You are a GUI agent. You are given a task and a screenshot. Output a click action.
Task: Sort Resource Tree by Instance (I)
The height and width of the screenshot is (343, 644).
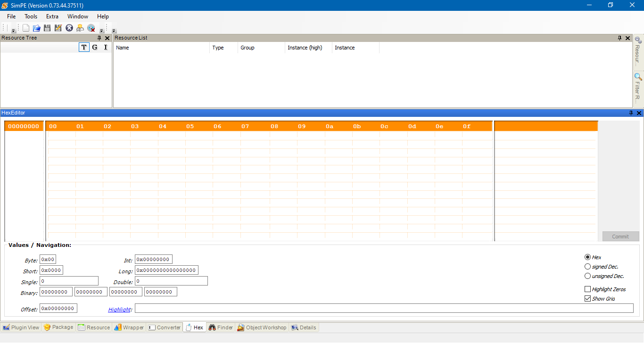[106, 47]
